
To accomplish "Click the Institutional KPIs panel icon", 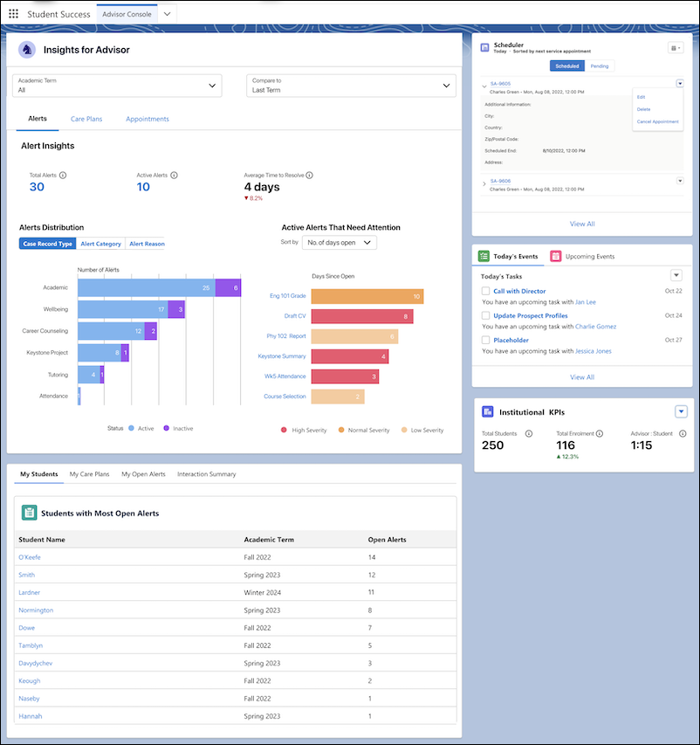I will (488, 412).
